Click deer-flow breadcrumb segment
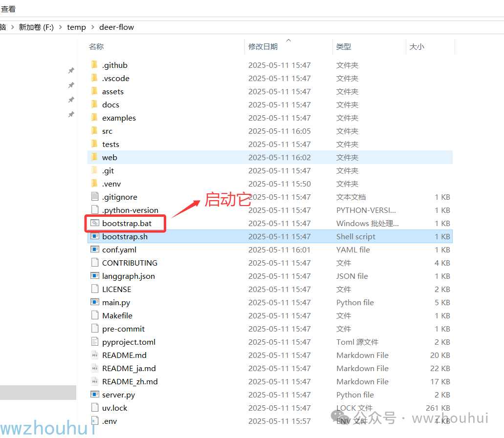504x438 pixels. tap(117, 27)
